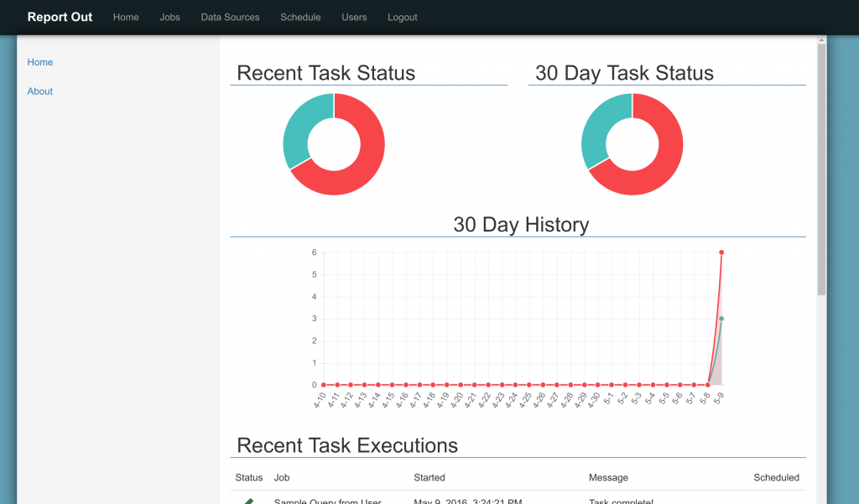
Task: Open the Data Sources page
Action: 230,17
